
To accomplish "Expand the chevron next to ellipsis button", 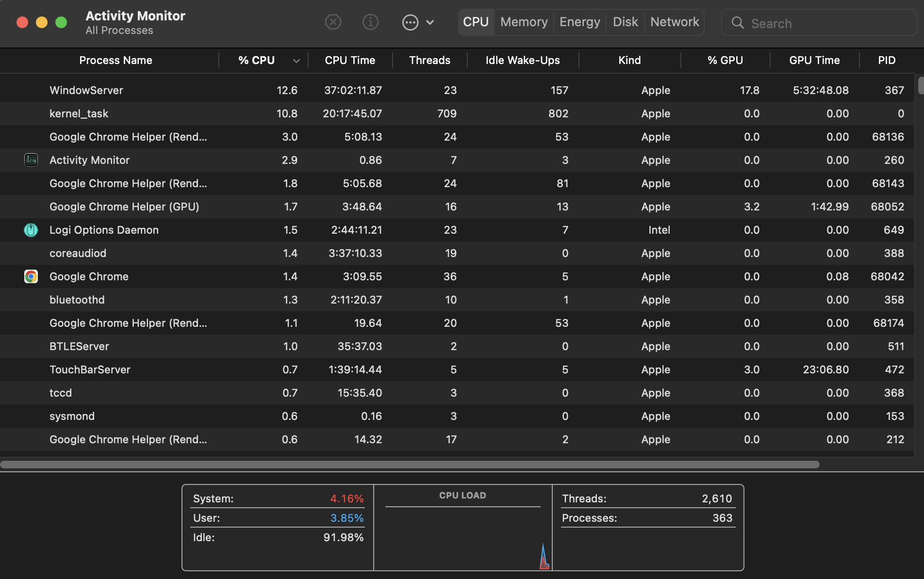I will pyautogui.click(x=430, y=22).
